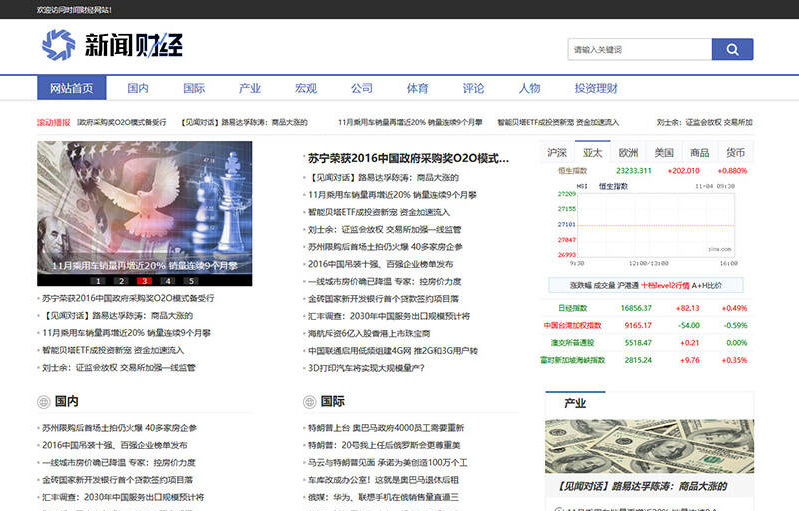The image size is (799, 511).
Task: Switch to the 商品 market tab
Action: [700, 152]
